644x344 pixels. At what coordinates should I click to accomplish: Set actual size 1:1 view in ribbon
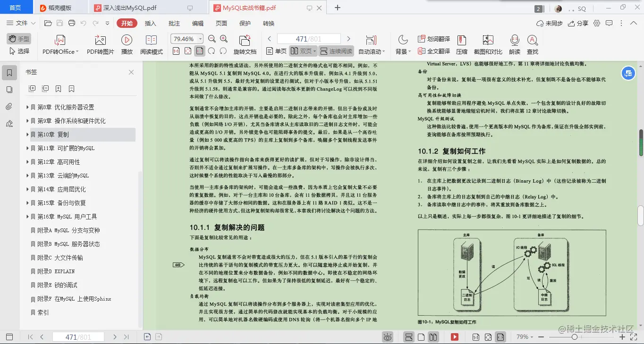tap(176, 51)
